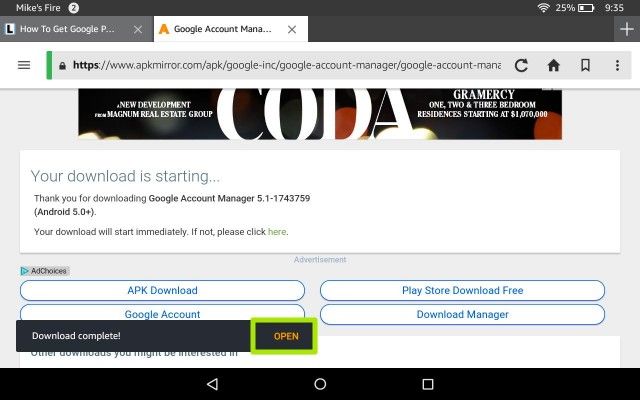
Task: Tap the 'Mike's Fire' device name
Action: (x=38, y=8)
